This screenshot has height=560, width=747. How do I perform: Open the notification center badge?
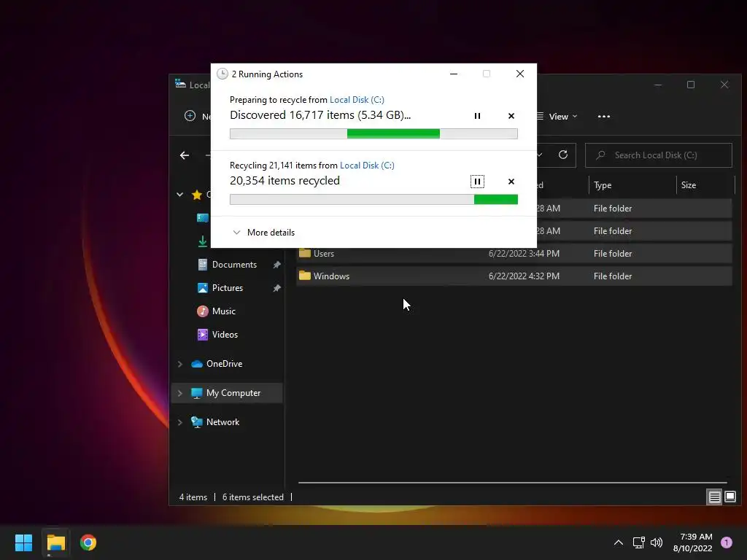click(727, 542)
